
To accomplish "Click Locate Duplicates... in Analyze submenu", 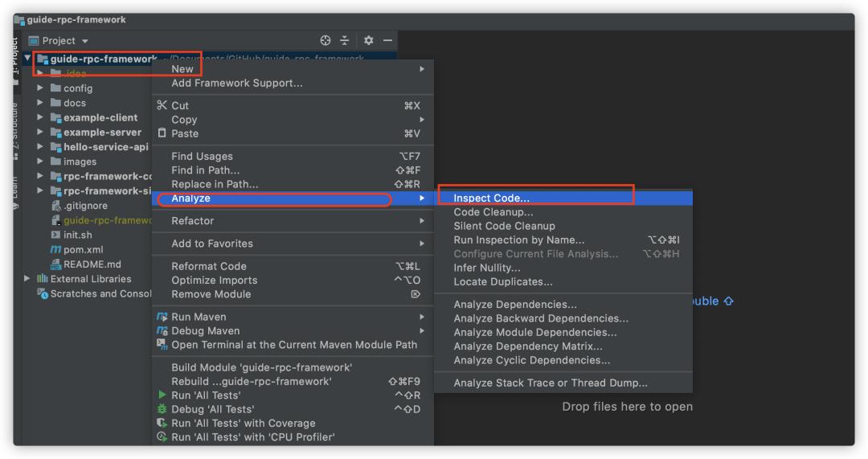I will pyautogui.click(x=503, y=282).
